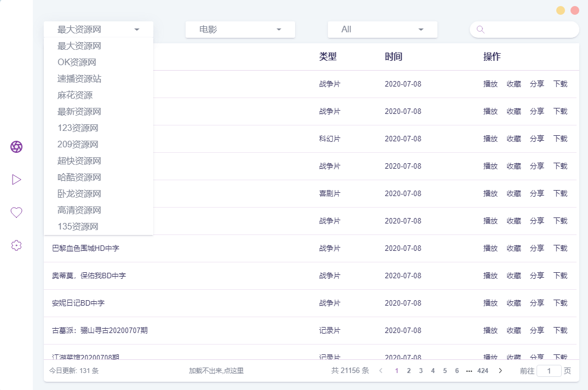The width and height of the screenshot is (588, 390).
Task: Expand the 电影 category dropdown
Action: 240,30
